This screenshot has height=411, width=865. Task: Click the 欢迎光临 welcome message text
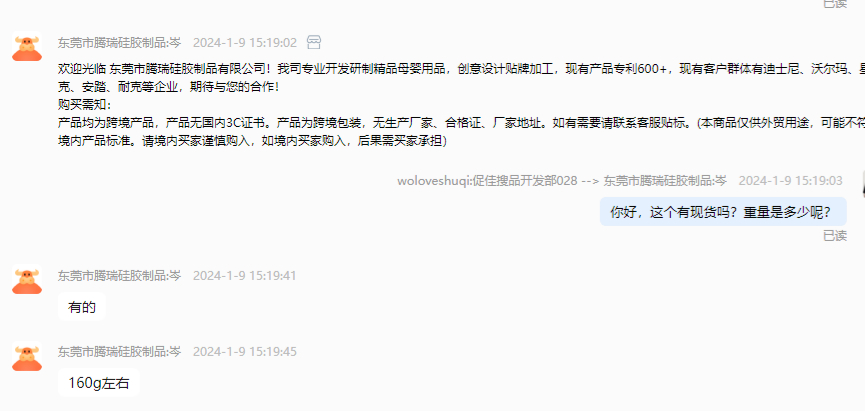click(x=461, y=78)
